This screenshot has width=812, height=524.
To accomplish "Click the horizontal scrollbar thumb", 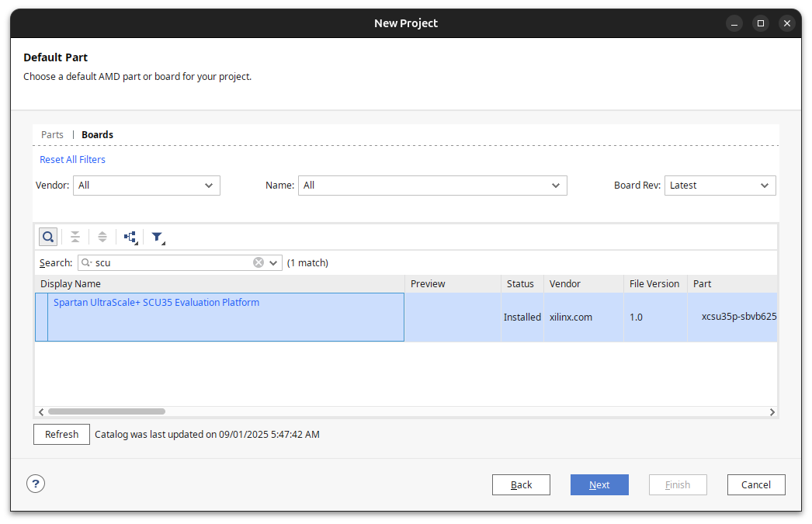I will point(106,411).
